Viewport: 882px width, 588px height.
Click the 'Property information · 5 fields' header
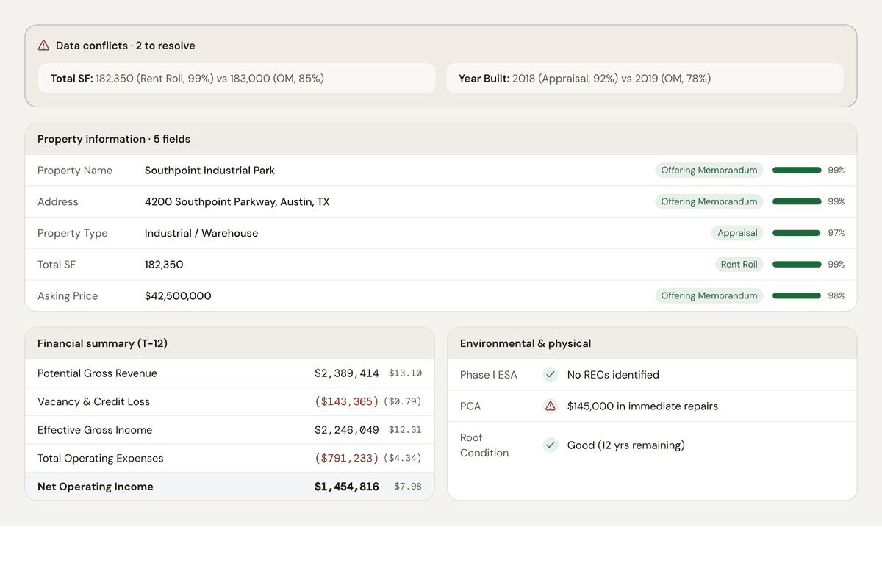tap(114, 139)
